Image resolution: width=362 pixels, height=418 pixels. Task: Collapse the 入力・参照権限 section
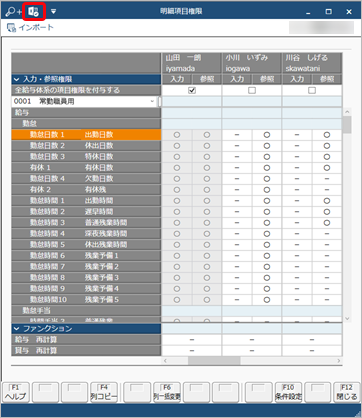click(17, 79)
